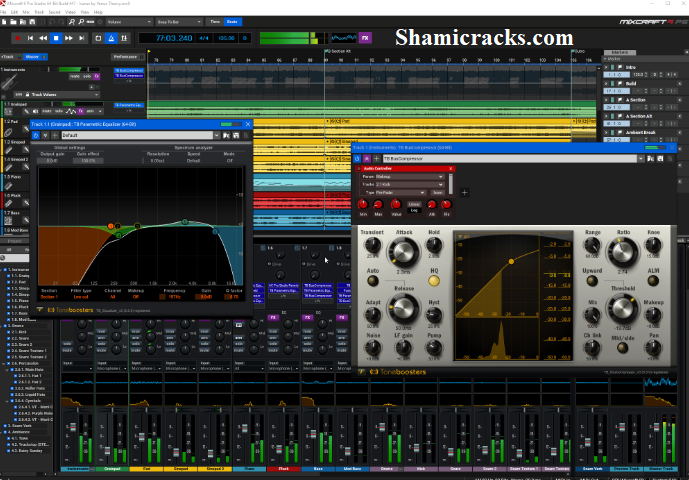The image size is (689, 480).
Task: Click the New Project toolbar icon
Action: point(4,22)
